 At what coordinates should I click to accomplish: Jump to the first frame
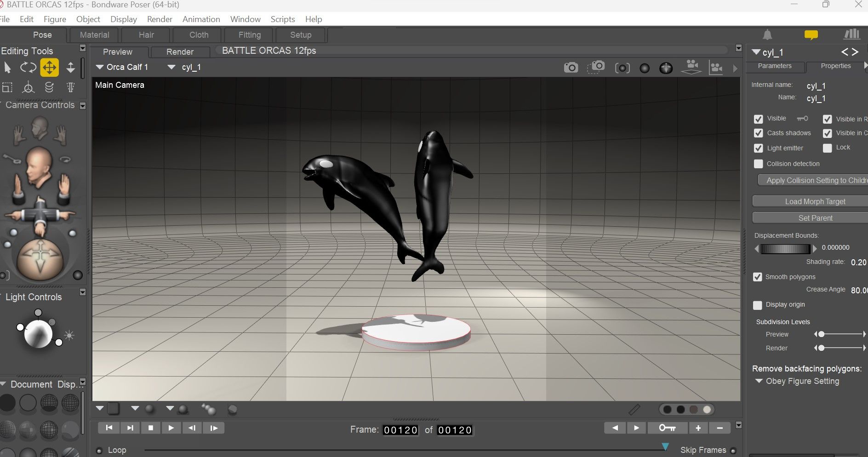tap(109, 428)
